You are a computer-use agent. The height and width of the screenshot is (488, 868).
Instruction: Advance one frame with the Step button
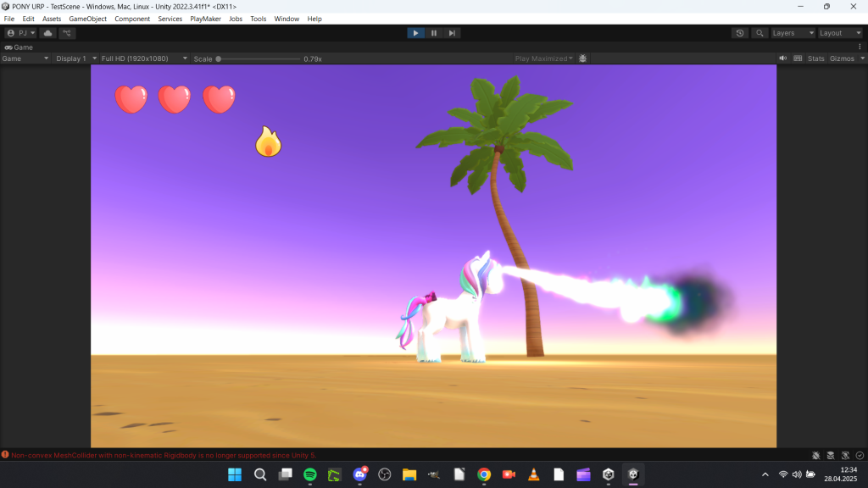click(x=453, y=33)
